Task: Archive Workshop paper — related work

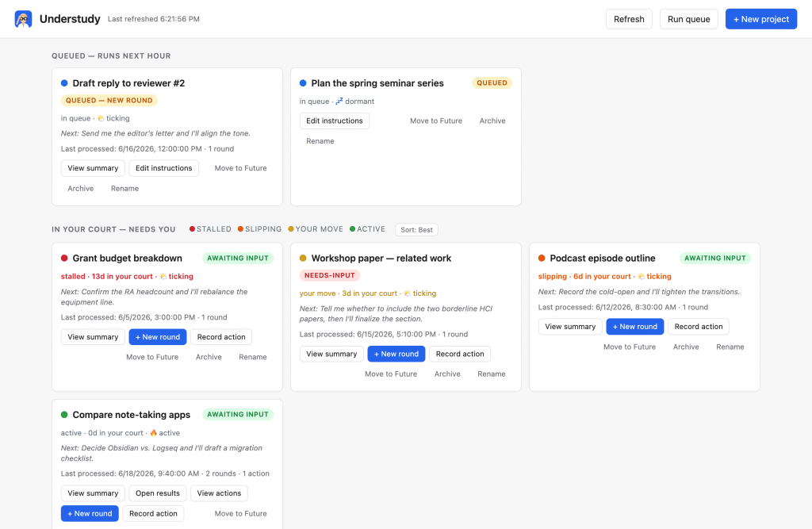Action: click(x=447, y=374)
